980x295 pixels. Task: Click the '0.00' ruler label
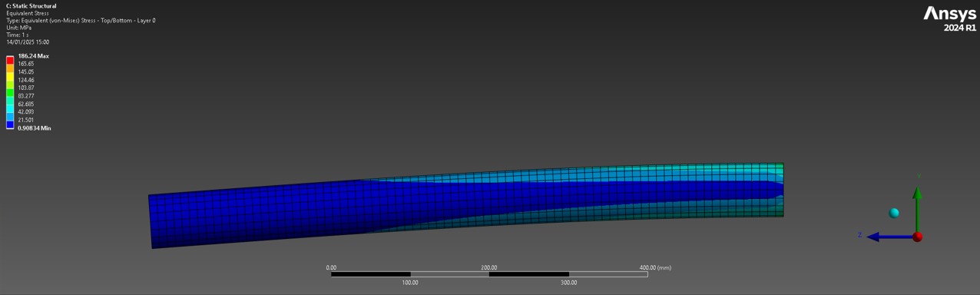click(331, 268)
